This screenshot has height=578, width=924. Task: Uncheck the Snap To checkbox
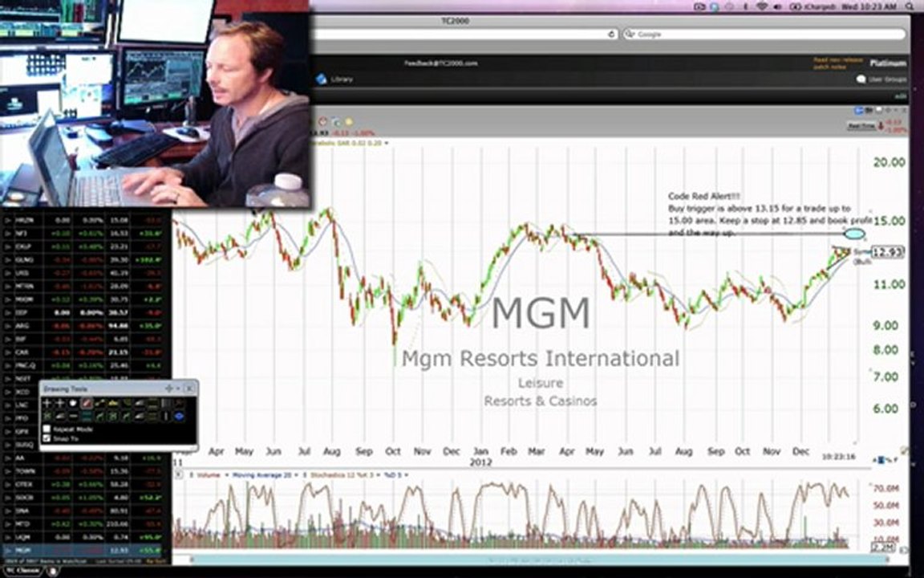[47, 439]
